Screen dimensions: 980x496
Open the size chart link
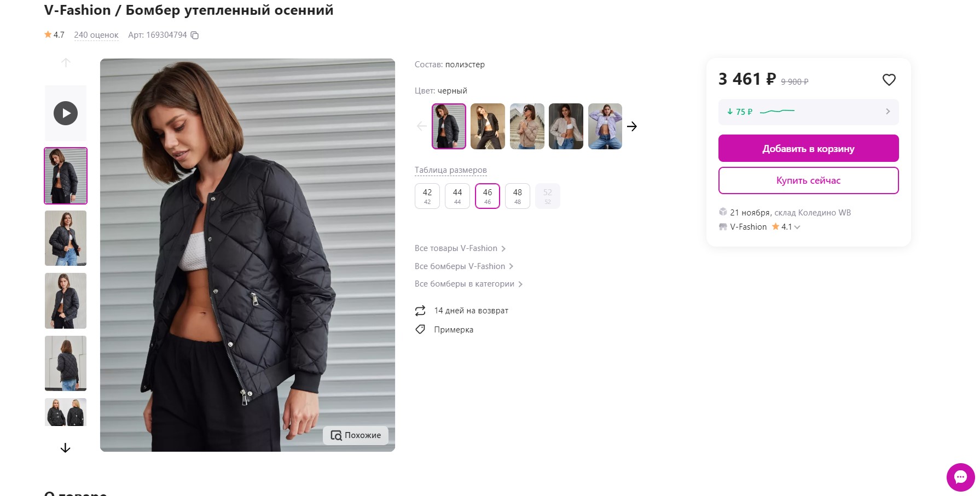click(450, 170)
